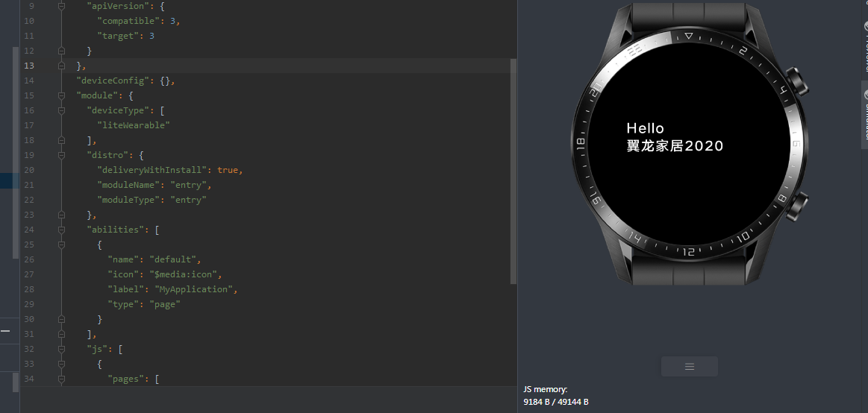This screenshot has width=868, height=413.
Task: Switch to the Simulator side tab
Action: click(x=865, y=115)
